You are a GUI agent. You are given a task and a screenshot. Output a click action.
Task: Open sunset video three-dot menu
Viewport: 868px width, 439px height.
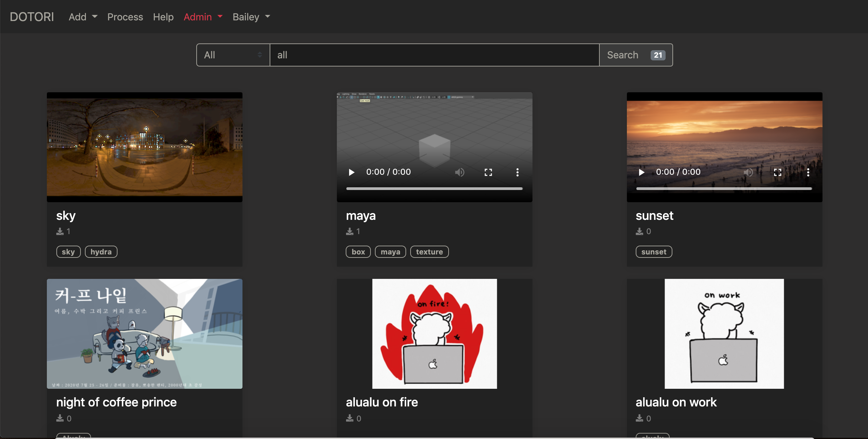click(808, 172)
